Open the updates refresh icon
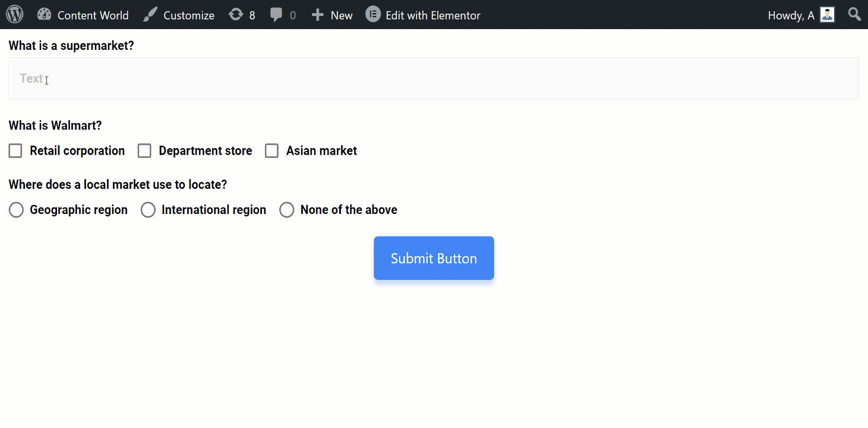This screenshot has width=868, height=428. pyautogui.click(x=236, y=14)
